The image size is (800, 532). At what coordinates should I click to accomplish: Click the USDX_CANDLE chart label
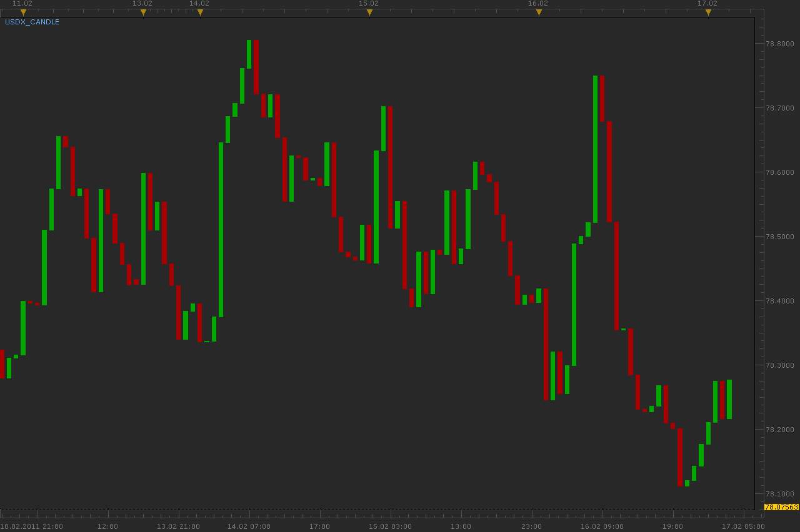32,22
